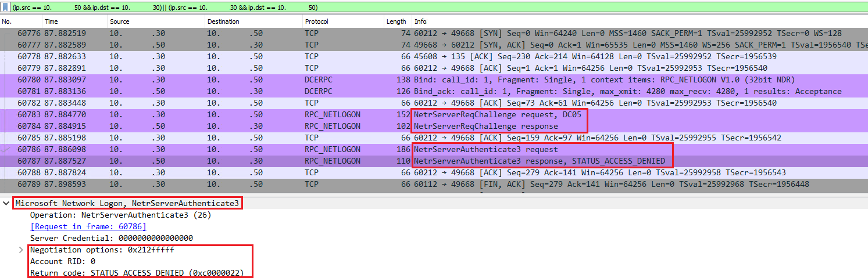Screen dimensions: 868x278
Task: Select STATUS_ACCESS_DENIED response packet 60787
Action: click(x=434, y=161)
